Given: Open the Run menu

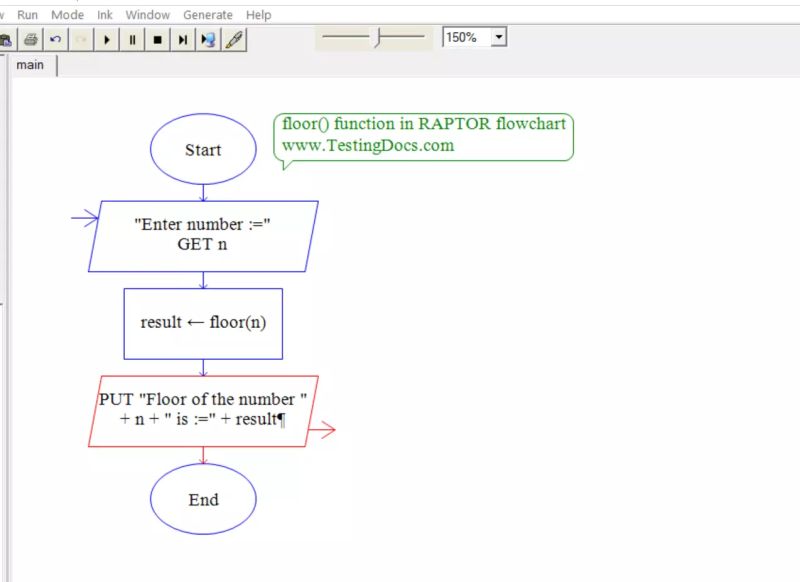Looking at the screenshot, I should click(x=27, y=14).
